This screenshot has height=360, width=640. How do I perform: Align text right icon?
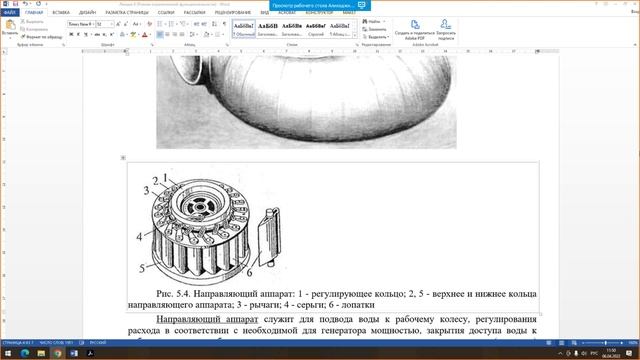175,35
